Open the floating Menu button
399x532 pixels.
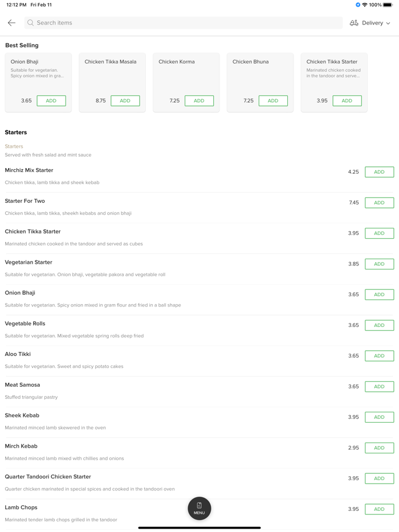pyautogui.click(x=199, y=508)
